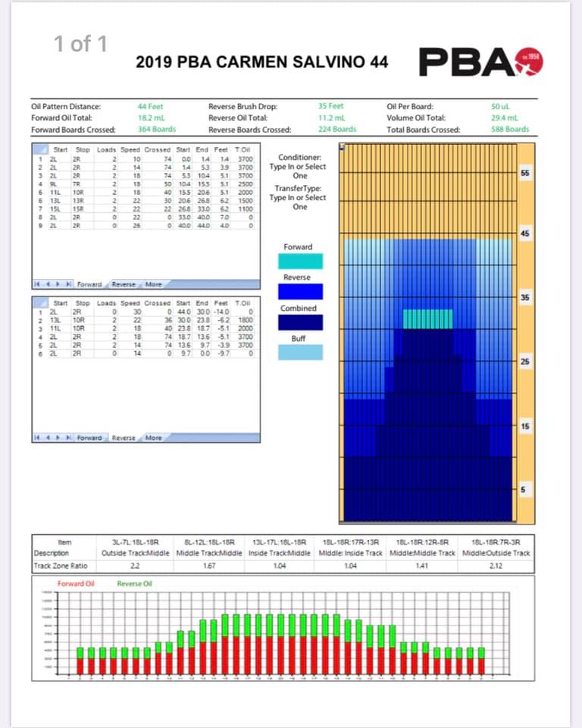Go to last sheet arrow in reverse table

click(x=68, y=438)
